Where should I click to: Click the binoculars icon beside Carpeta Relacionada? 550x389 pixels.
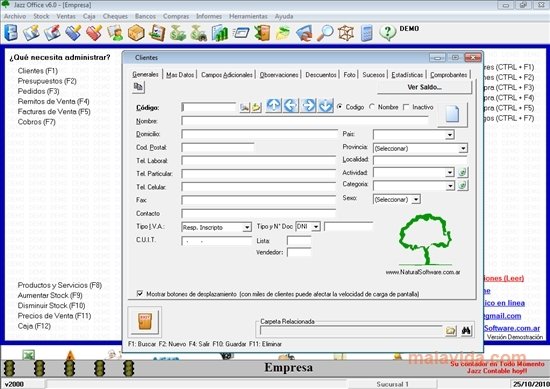click(x=466, y=330)
